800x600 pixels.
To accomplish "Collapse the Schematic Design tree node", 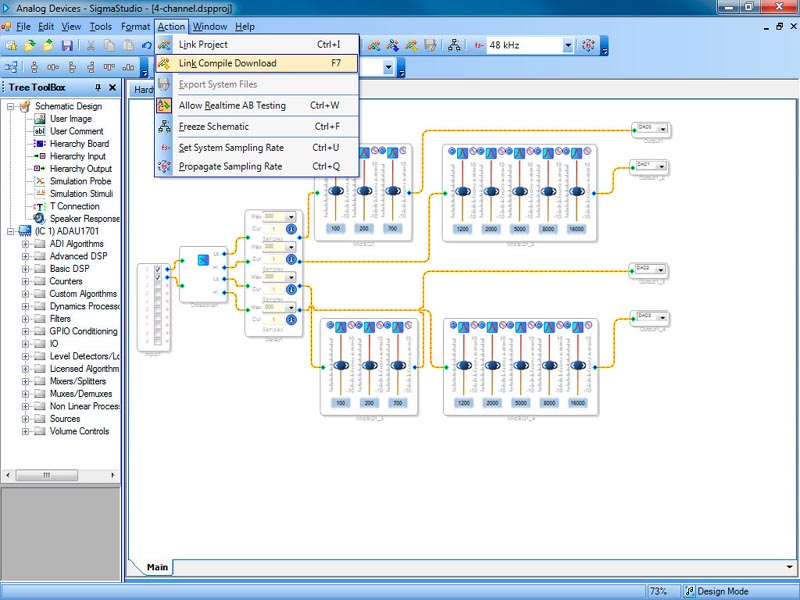I will tap(10, 107).
